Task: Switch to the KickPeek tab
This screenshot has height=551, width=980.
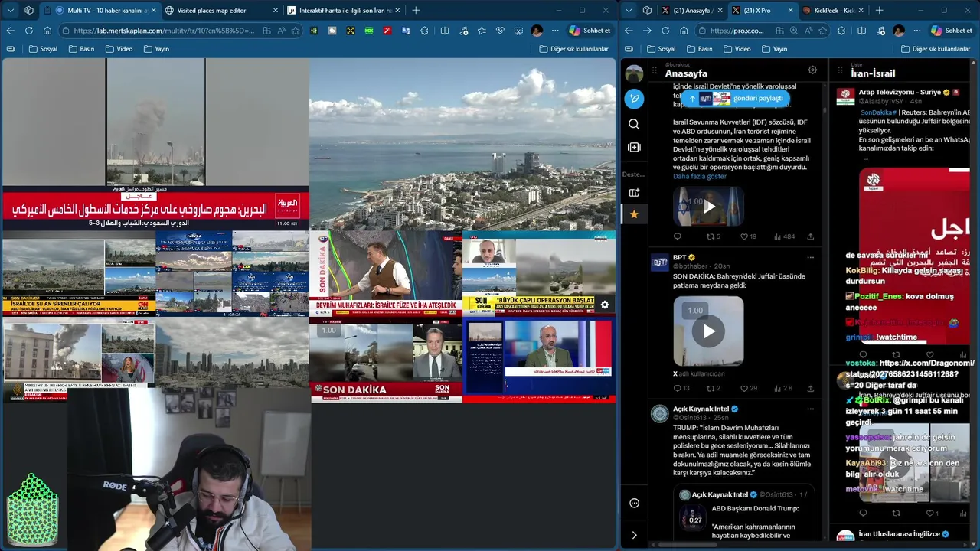Action: tap(833, 11)
